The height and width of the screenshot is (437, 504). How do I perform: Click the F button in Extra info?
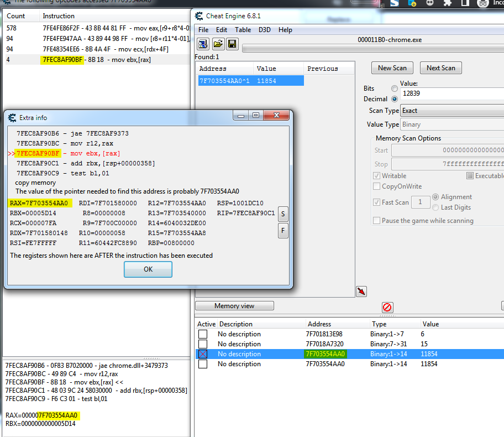[283, 230]
